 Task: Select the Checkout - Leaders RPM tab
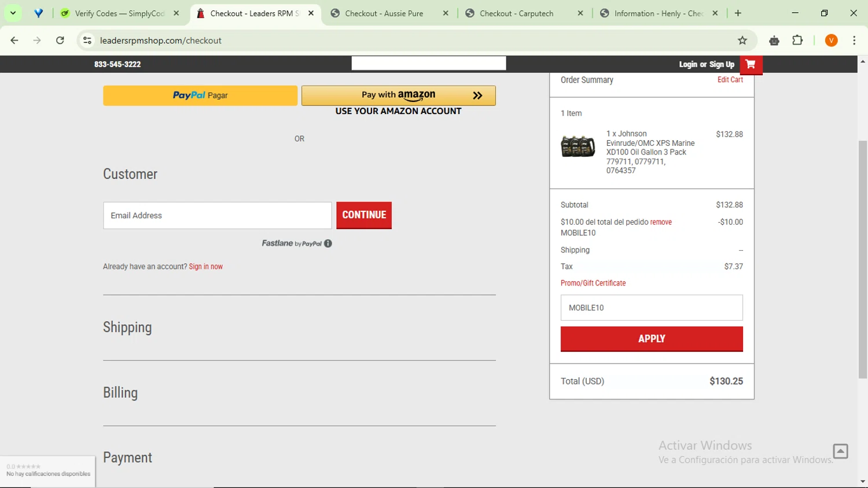pos(255,13)
